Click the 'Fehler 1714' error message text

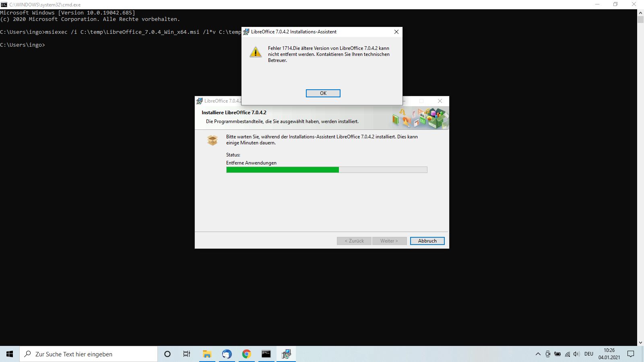(x=328, y=54)
